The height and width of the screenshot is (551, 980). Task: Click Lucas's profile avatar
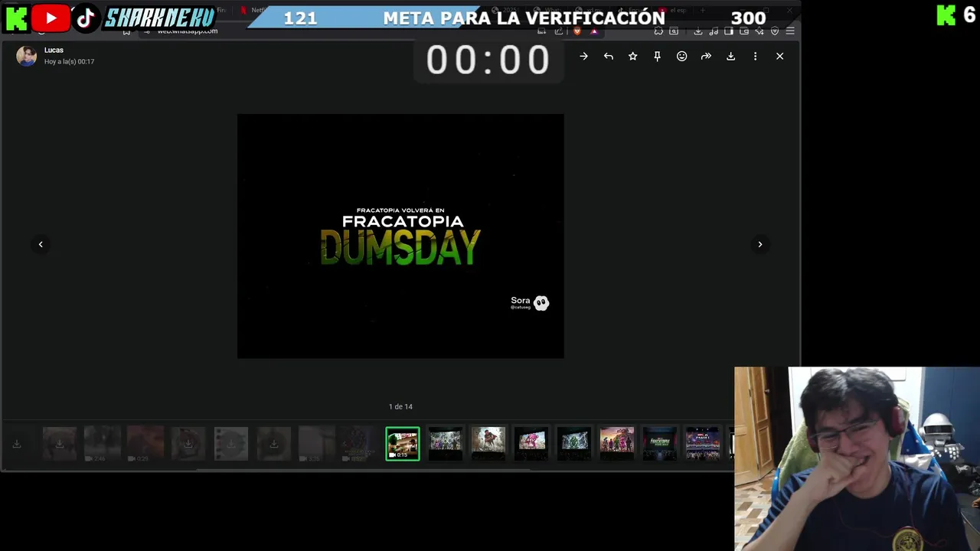27,56
